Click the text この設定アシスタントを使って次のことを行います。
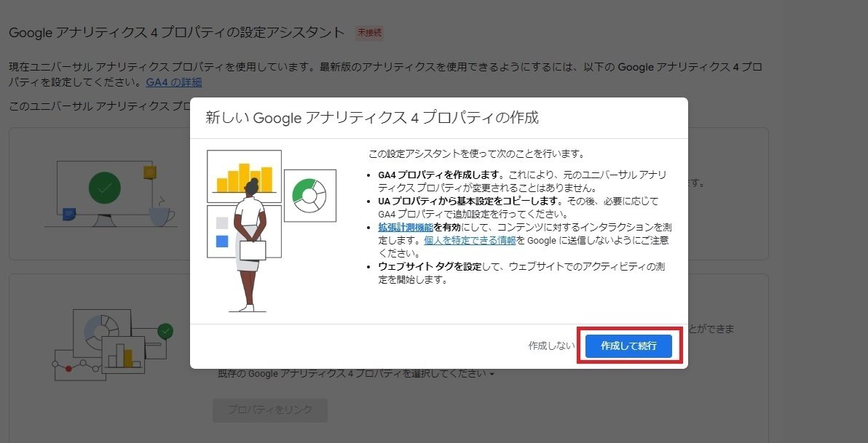Screen dimensions: 868x443 (477, 153)
